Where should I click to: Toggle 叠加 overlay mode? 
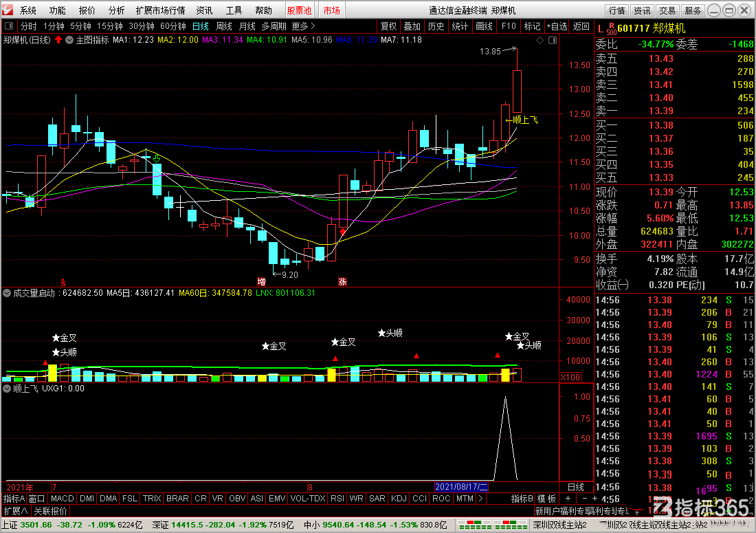(x=412, y=26)
